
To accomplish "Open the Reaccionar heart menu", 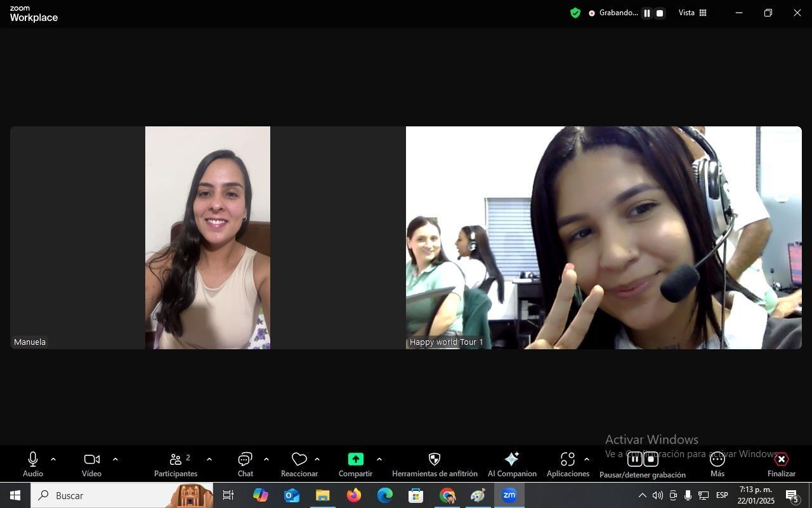I will (299, 464).
